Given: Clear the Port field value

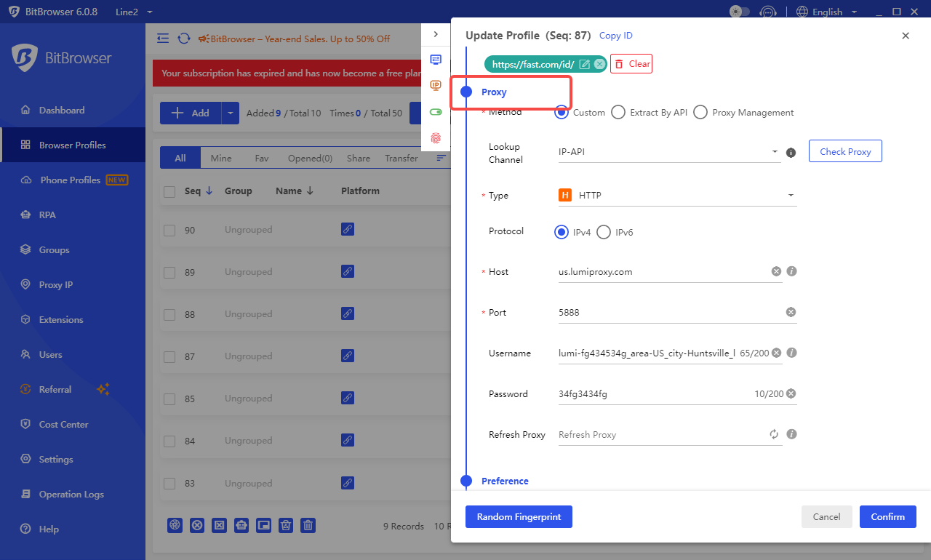Looking at the screenshot, I should (791, 312).
